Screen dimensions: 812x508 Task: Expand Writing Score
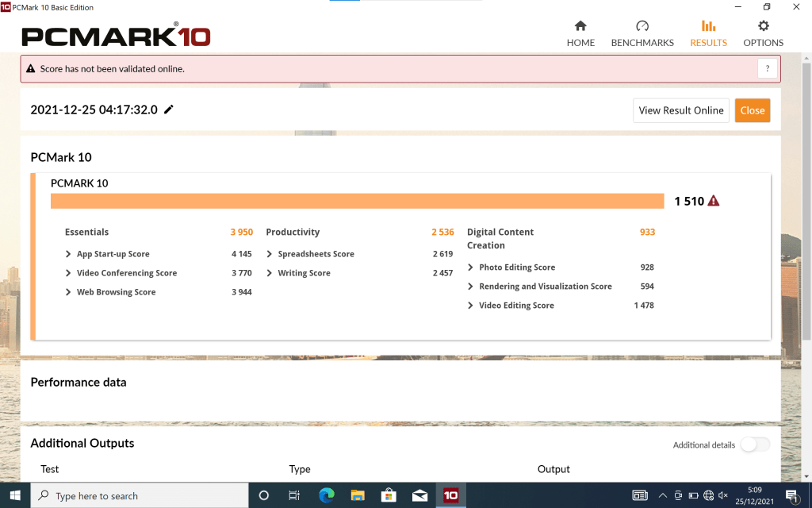[270, 273]
